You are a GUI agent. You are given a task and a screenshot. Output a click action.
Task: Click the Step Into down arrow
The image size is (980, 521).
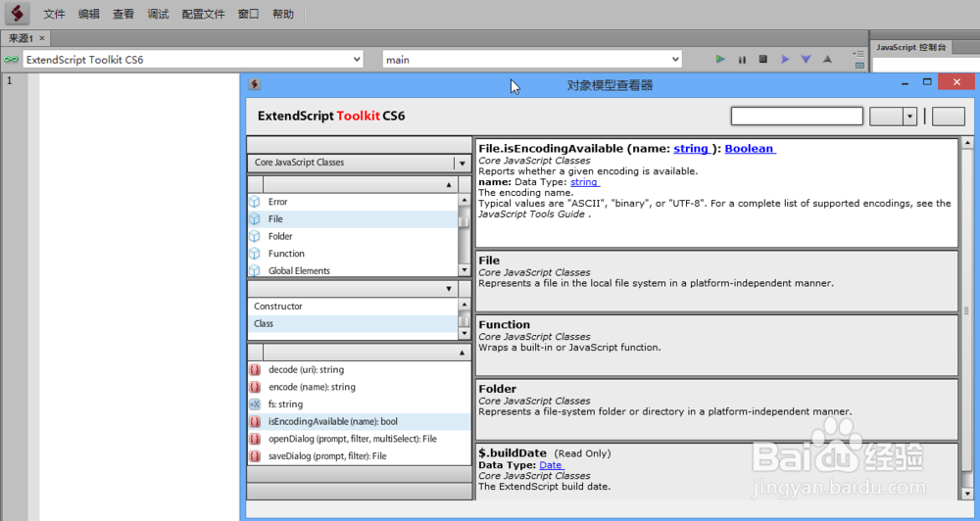[807, 60]
